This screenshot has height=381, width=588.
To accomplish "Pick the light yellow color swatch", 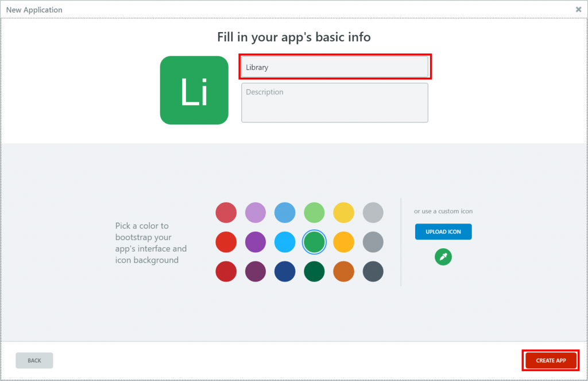I will coord(344,212).
